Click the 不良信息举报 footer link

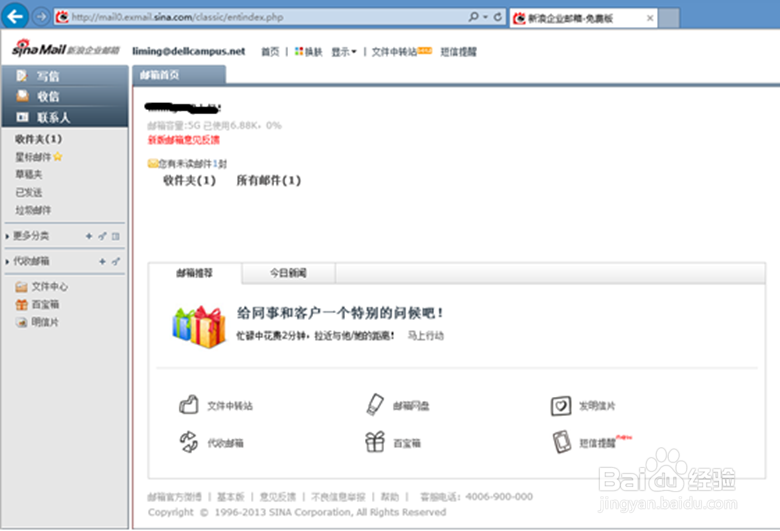[338, 497]
